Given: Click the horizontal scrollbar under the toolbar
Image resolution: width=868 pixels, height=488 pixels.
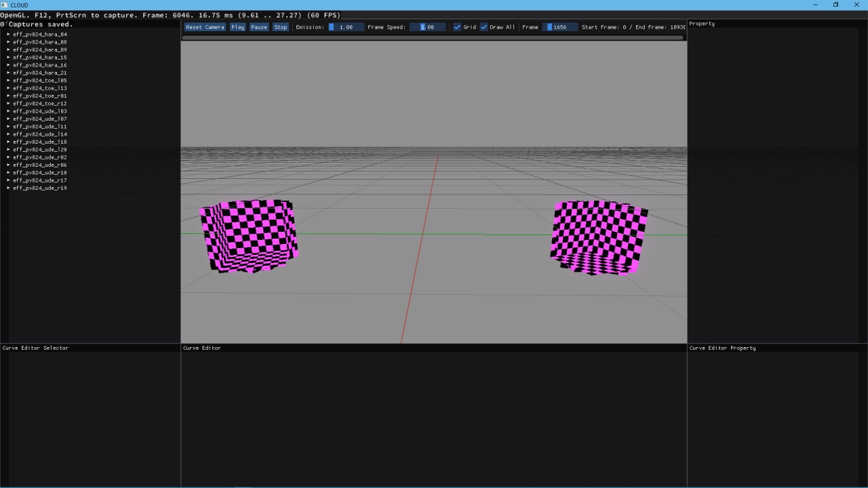Looking at the screenshot, I should [x=433, y=38].
